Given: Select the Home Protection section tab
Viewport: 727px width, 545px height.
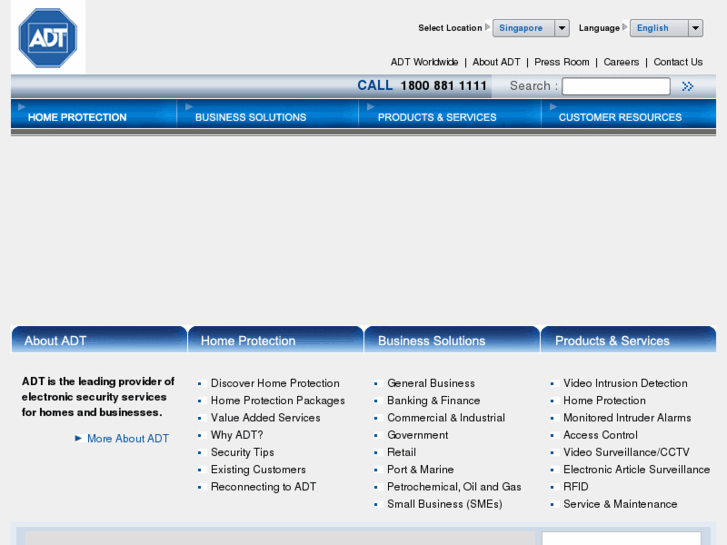Looking at the screenshot, I should click(275, 340).
